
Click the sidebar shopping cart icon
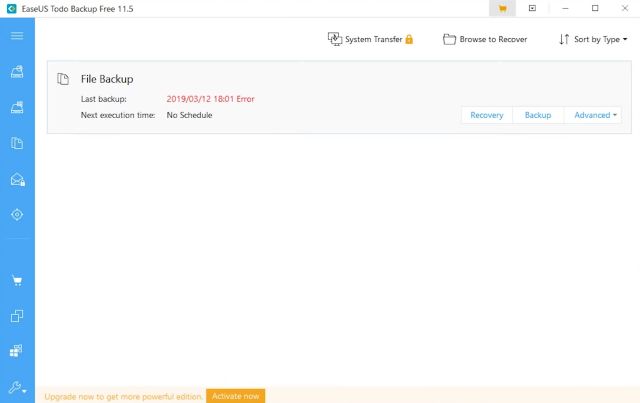click(x=17, y=281)
